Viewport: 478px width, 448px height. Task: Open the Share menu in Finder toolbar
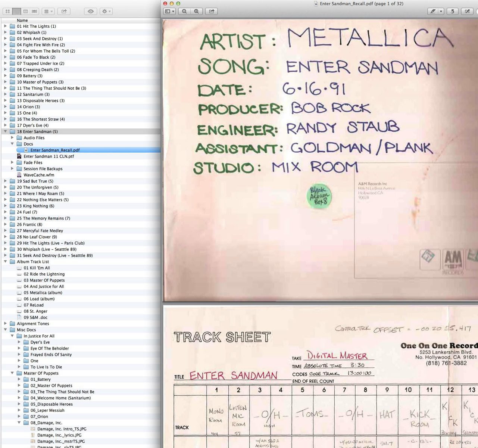(x=64, y=12)
